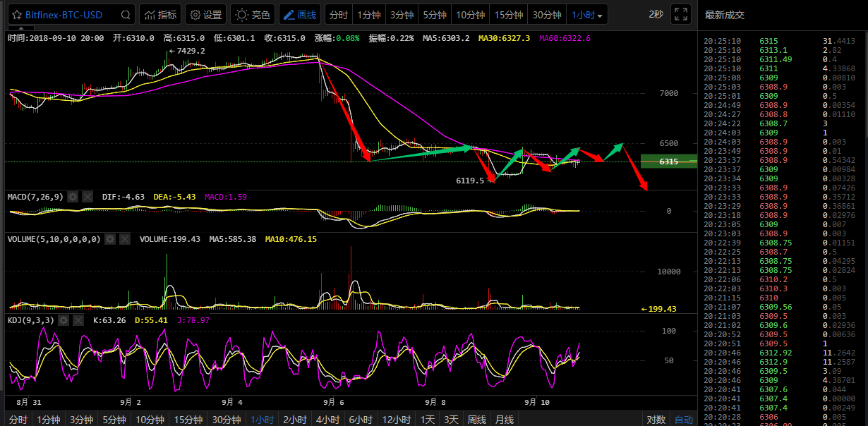Open the Bitfinex-BTC-USD symbol selector
The width and height of the screenshot is (868, 426).
point(64,15)
